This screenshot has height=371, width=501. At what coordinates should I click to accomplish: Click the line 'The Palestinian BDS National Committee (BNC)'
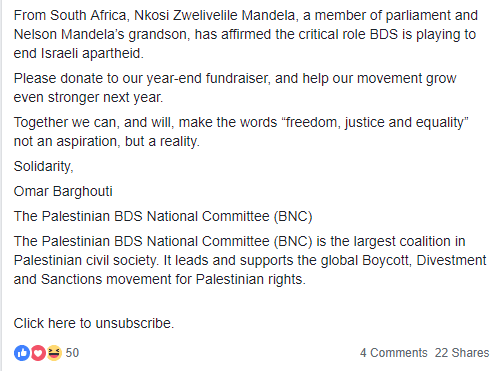pyautogui.click(x=163, y=216)
